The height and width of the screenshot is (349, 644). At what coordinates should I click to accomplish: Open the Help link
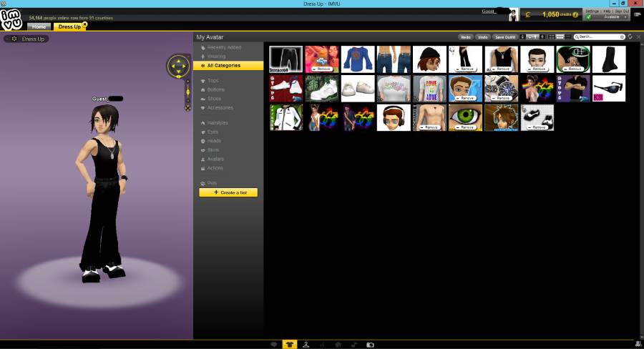[607, 11]
